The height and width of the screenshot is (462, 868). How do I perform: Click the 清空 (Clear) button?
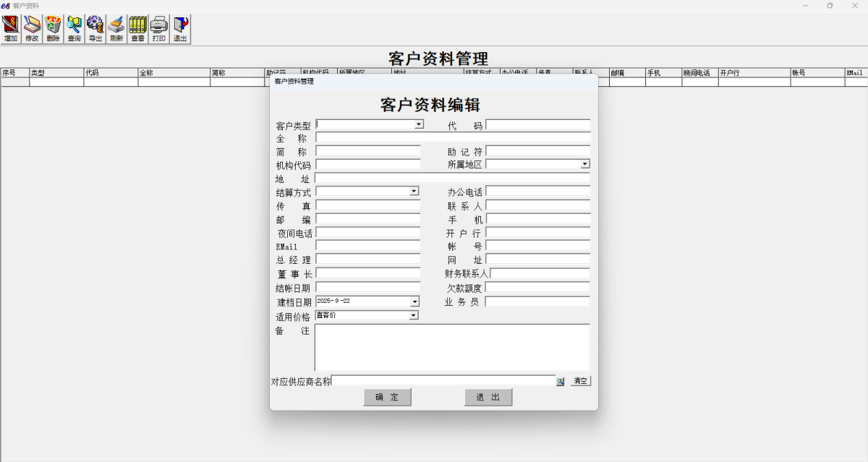[x=579, y=381]
